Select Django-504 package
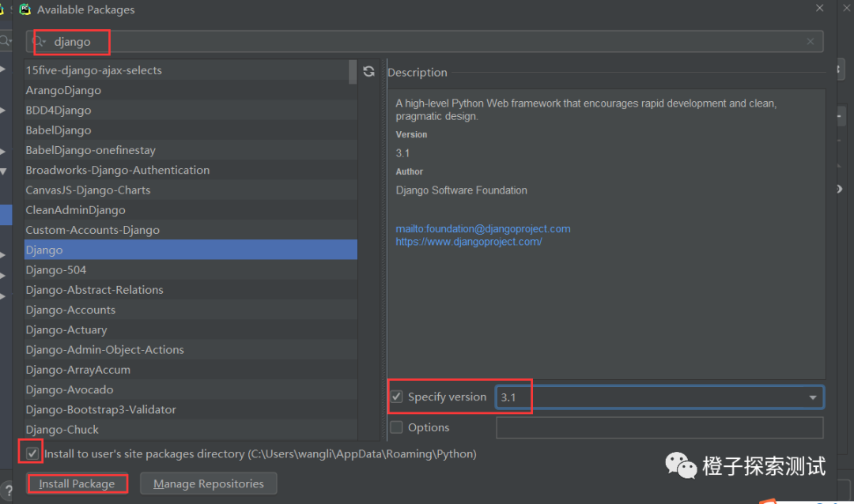 pyautogui.click(x=191, y=270)
